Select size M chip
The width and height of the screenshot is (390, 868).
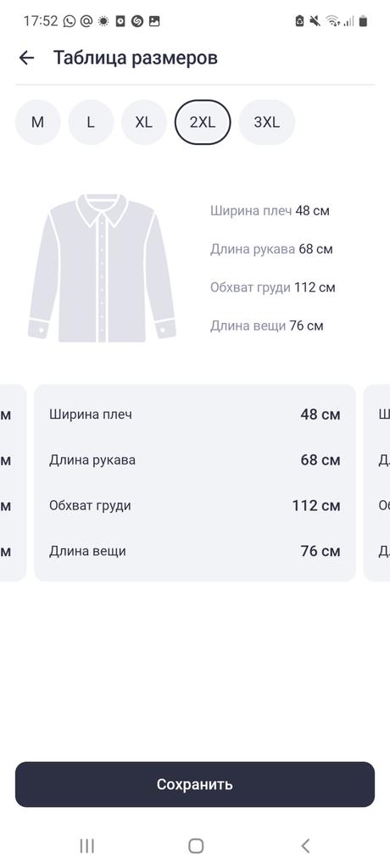(37, 122)
